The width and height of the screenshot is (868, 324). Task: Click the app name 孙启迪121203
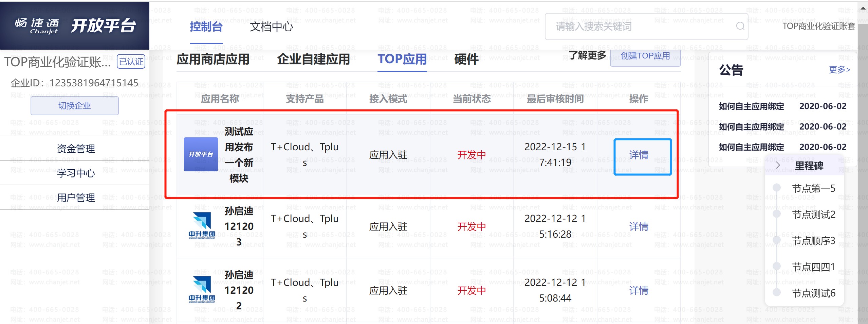tap(239, 226)
